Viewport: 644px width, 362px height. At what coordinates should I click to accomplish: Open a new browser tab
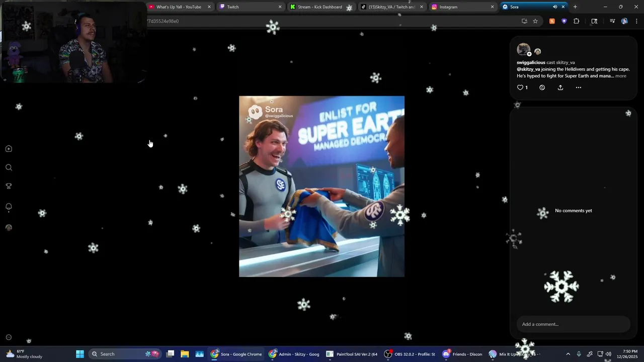coord(575,7)
